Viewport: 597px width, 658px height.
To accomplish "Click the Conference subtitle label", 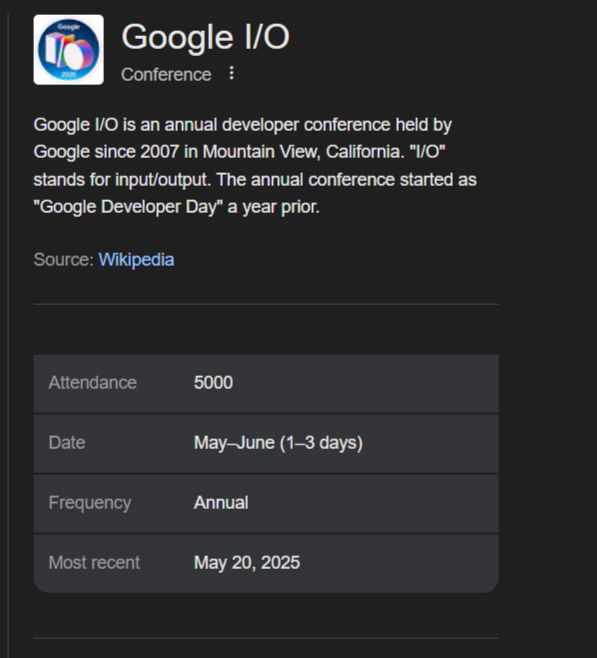I will click(x=166, y=75).
